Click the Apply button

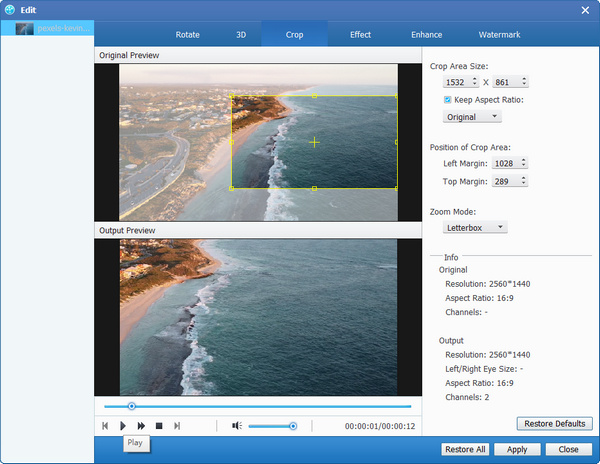tap(517, 450)
